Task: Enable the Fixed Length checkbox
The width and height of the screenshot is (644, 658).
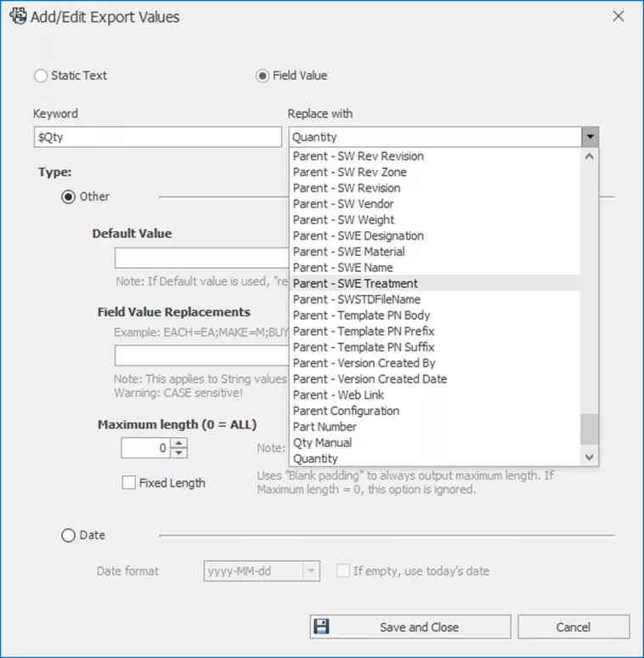Action: coord(129,483)
